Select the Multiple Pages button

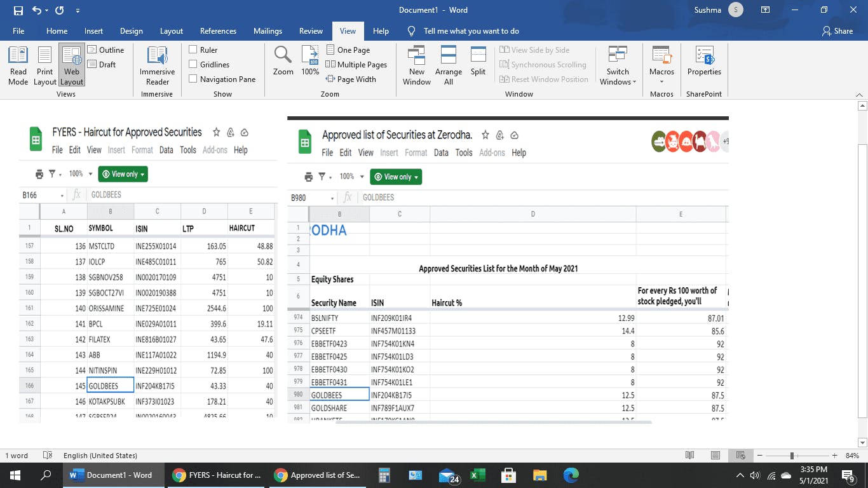point(356,64)
